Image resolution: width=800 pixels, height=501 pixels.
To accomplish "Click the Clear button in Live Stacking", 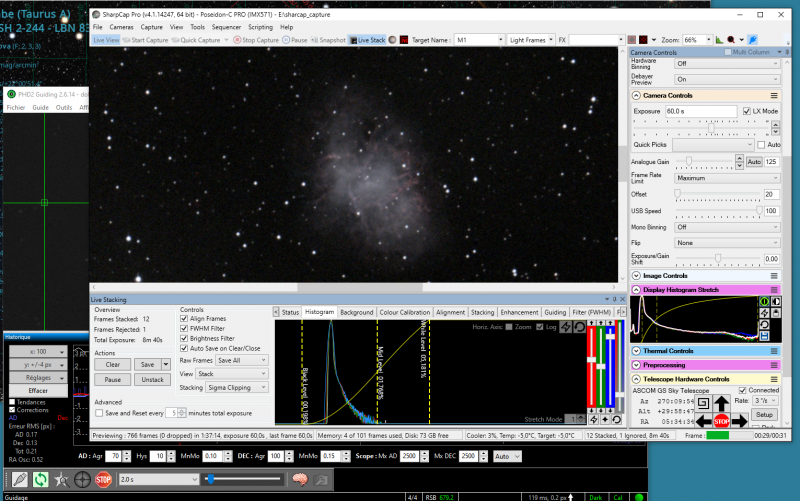I will (113, 365).
